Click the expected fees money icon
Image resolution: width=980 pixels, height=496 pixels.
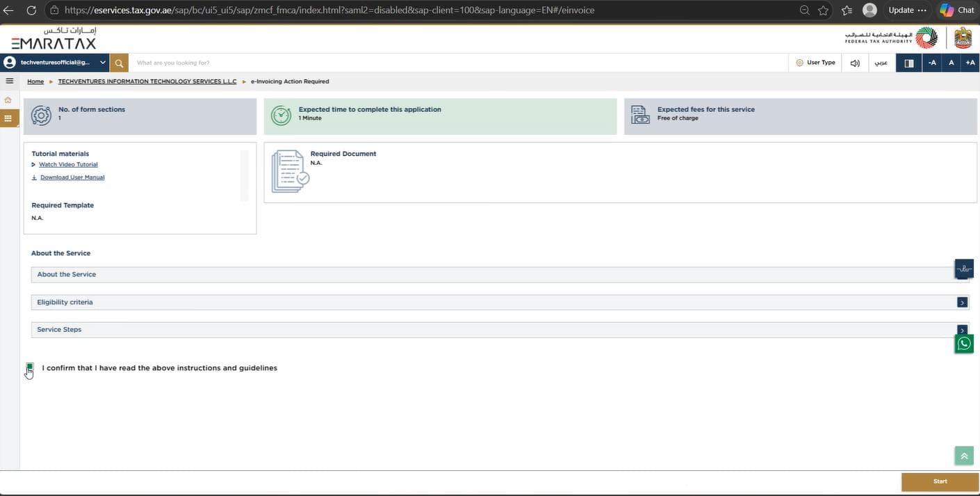click(x=640, y=115)
